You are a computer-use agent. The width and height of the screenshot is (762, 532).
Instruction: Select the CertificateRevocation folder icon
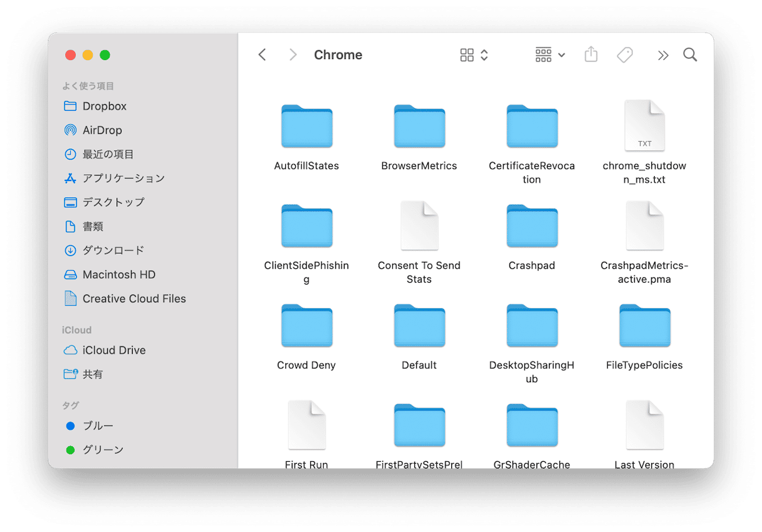point(532,126)
